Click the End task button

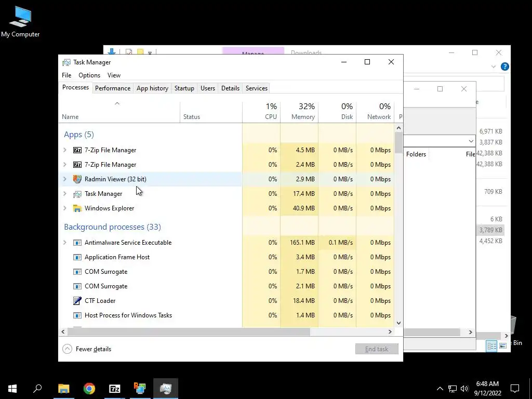[377, 349]
